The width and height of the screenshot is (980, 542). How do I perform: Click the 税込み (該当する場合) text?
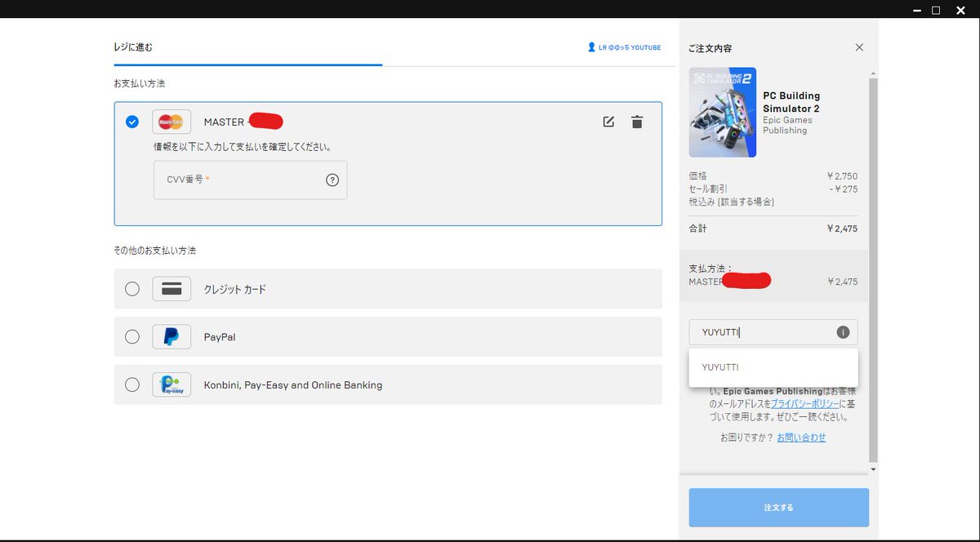(x=732, y=202)
